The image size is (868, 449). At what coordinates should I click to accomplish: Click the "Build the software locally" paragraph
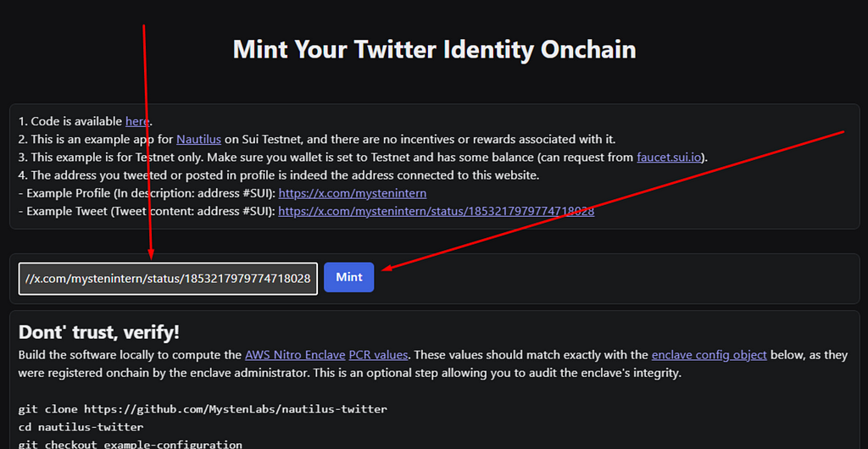coord(433,363)
